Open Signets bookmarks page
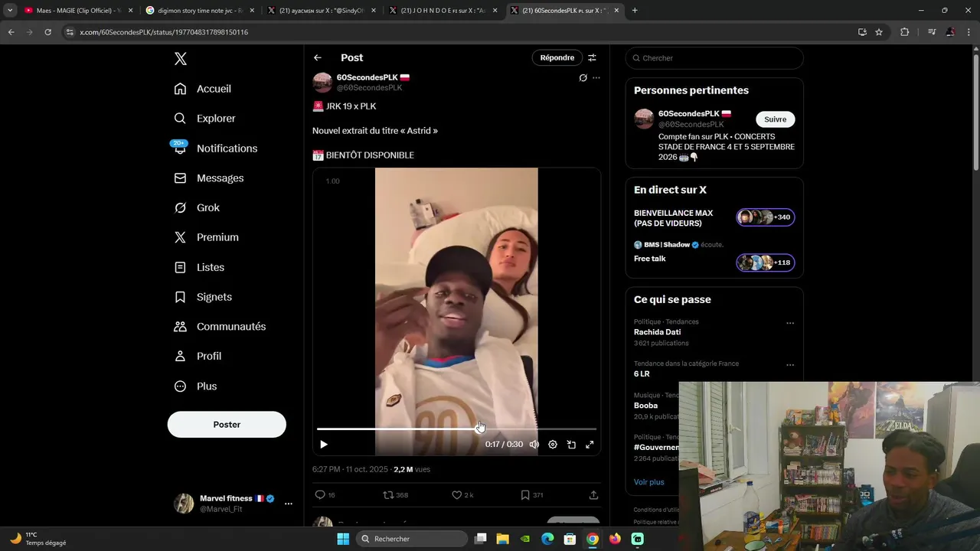Image resolution: width=980 pixels, height=551 pixels. pos(203,297)
